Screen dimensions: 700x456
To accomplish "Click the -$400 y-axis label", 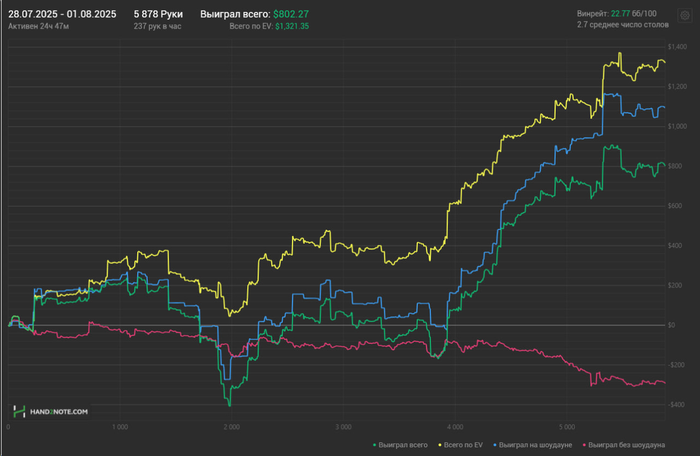I will (676, 405).
